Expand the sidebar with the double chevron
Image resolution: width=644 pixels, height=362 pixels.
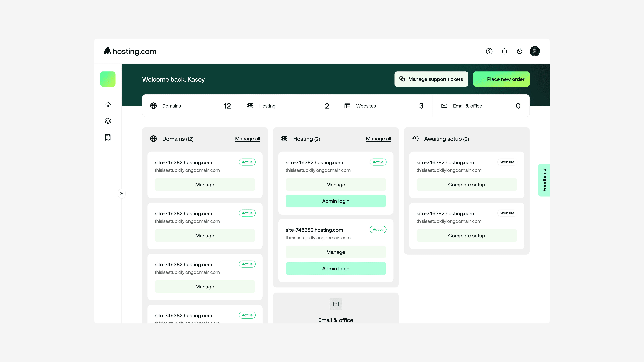122,194
